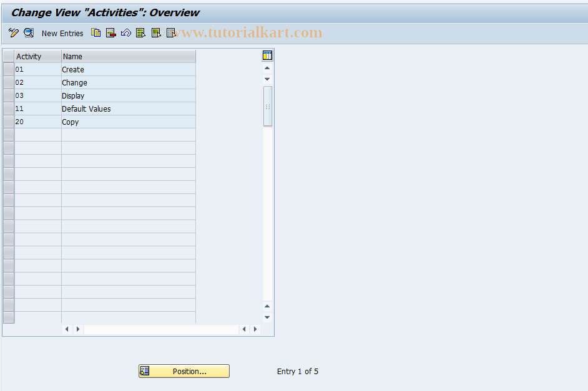Click right-side horizontal scroll-left arrow
The height and width of the screenshot is (391, 588).
pos(244,329)
